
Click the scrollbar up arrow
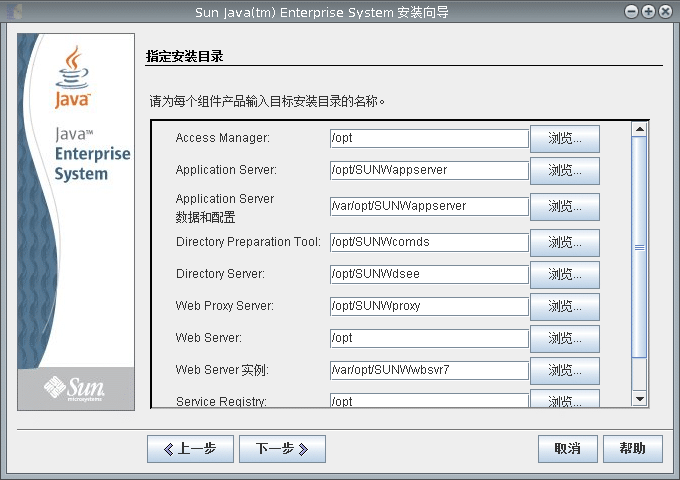coord(639,129)
